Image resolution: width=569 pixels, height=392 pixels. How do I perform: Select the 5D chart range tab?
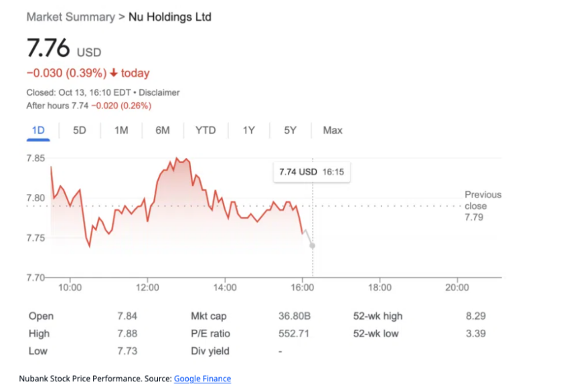[x=78, y=130]
